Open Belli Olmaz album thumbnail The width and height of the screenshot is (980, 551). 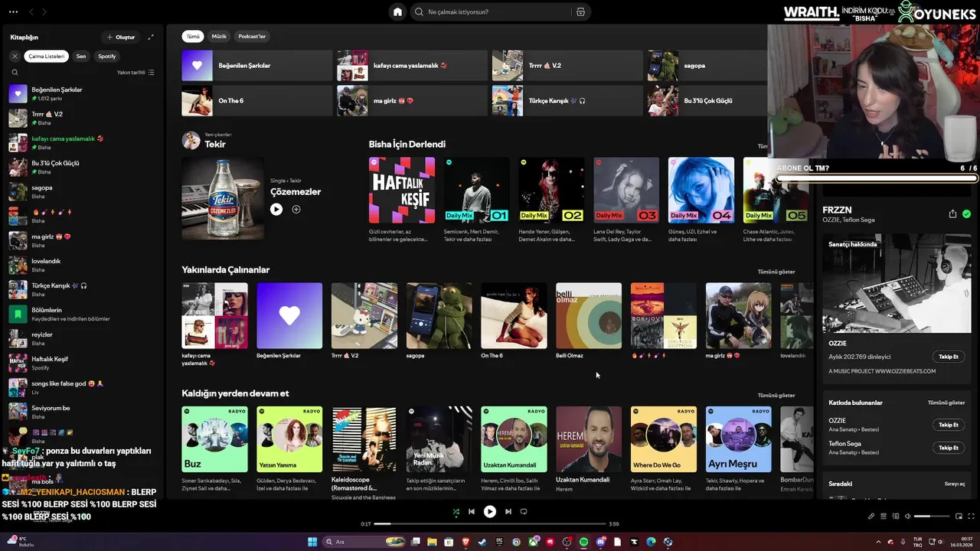[589, 316]
